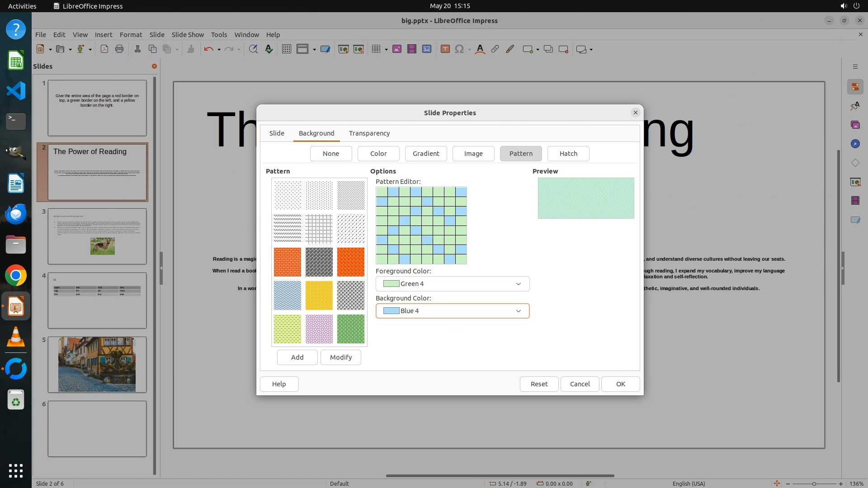Switch to the Transparency tab

coord(369,133)
